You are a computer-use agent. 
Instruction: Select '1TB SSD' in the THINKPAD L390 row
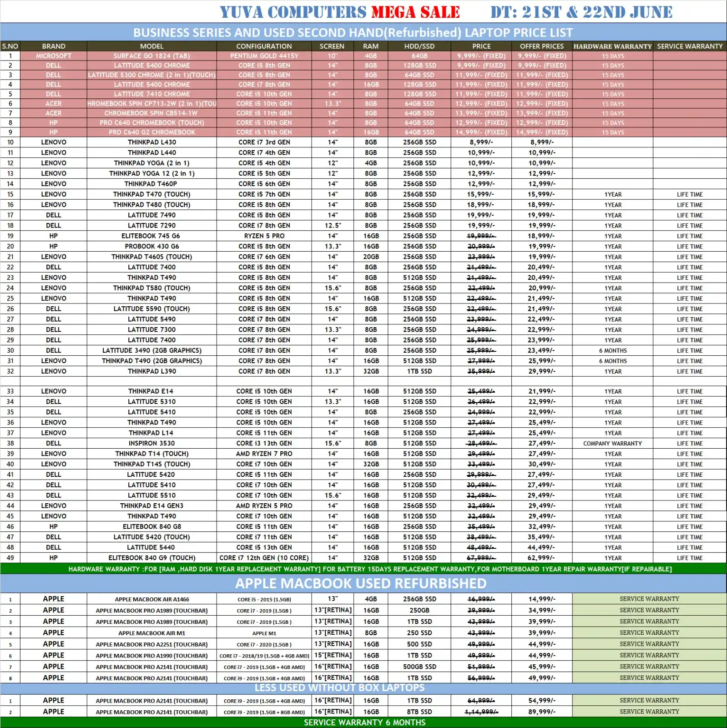419,371
